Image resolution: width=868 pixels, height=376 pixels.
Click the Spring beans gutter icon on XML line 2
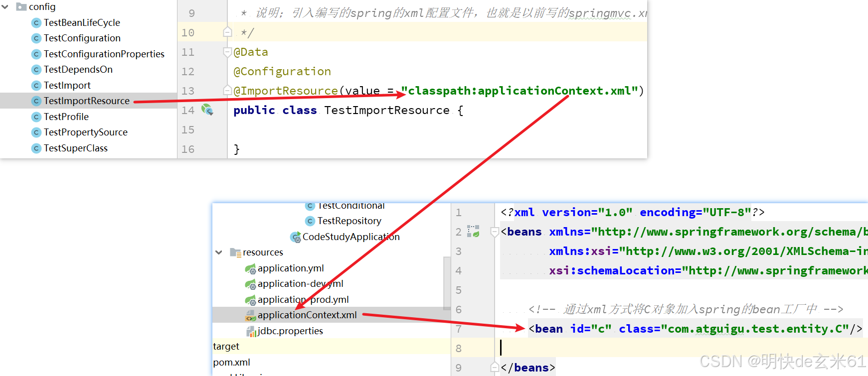tap(473, 231)
